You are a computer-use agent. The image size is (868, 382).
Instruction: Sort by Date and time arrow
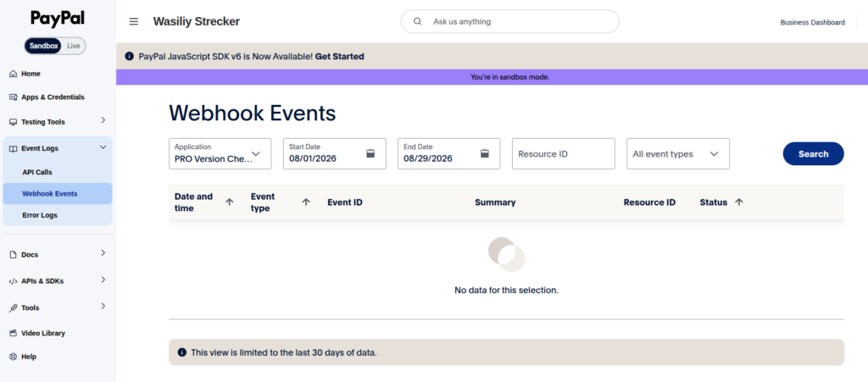point(229,202)
